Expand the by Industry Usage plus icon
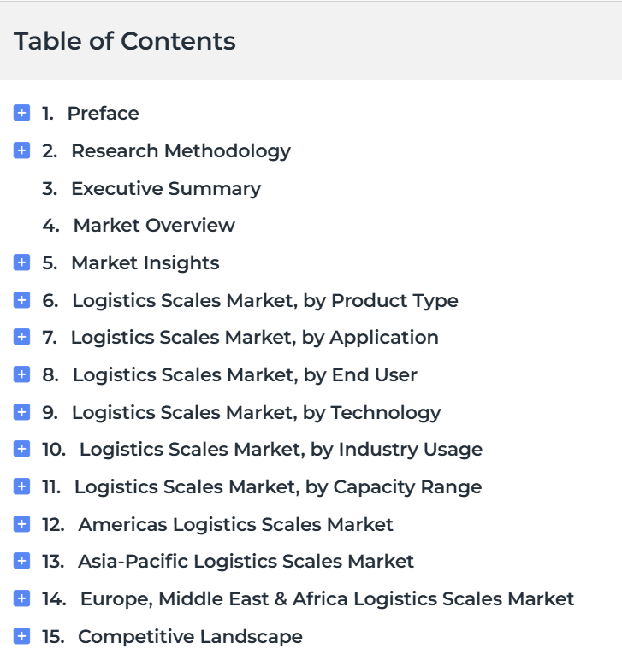The height and width of the screenshot is (672, 622). click(21, 449)
